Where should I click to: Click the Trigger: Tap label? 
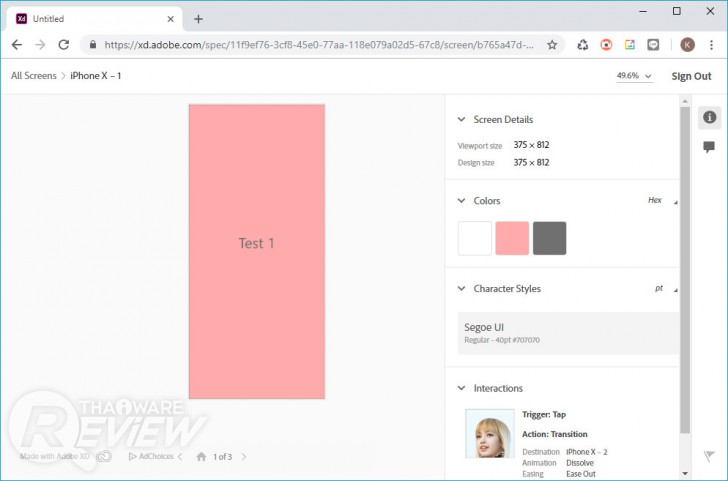pos(544,415)
